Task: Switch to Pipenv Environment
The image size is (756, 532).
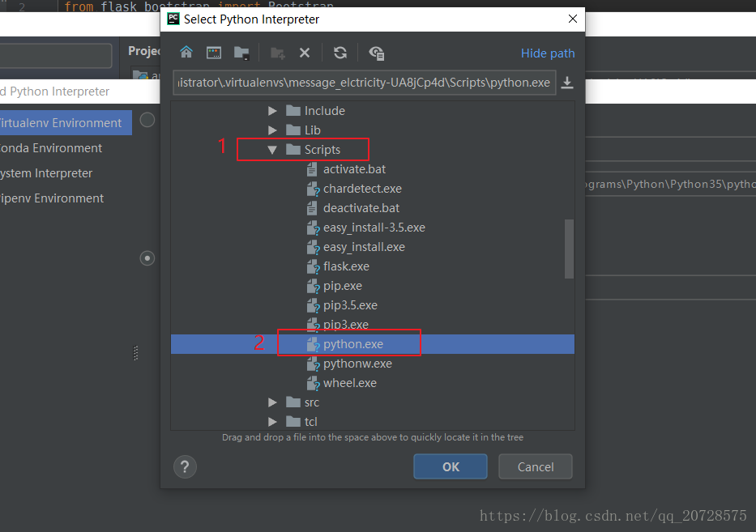Action: pos(52,198)
